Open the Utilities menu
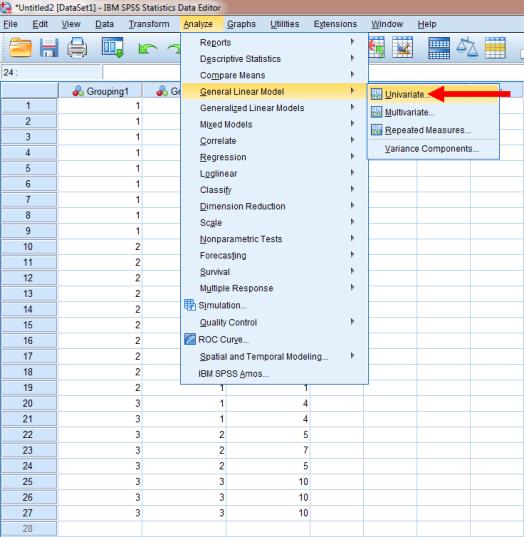This screenshot has width=524, height=537. pos(285,24)
